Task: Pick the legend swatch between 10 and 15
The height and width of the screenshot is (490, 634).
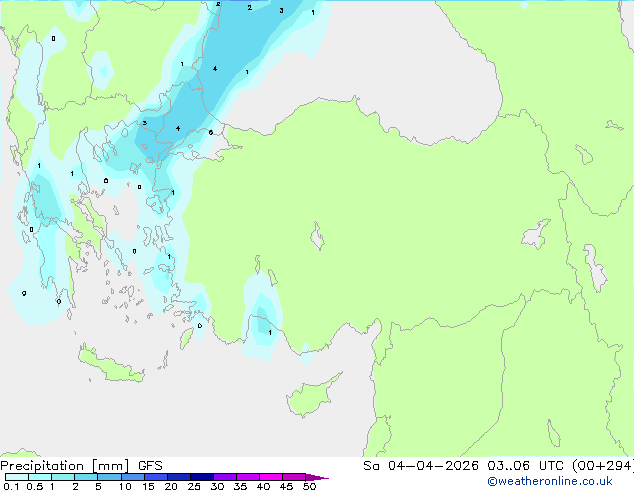Action: coord(133,477)
